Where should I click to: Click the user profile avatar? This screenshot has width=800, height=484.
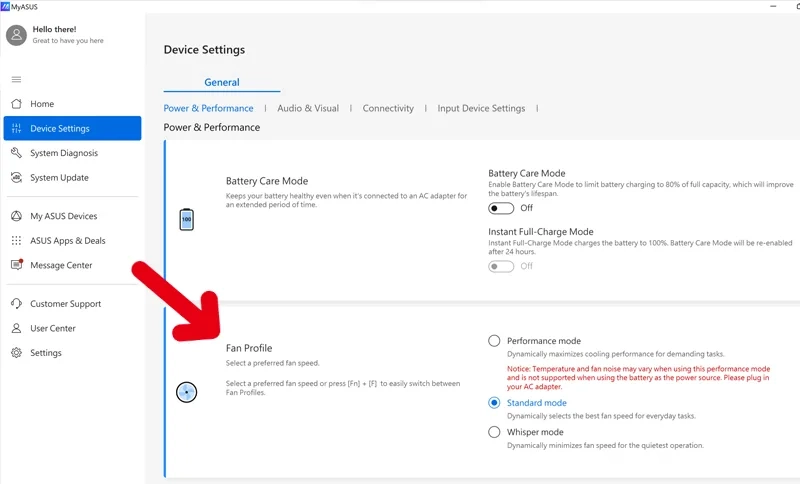click(16, 35)
